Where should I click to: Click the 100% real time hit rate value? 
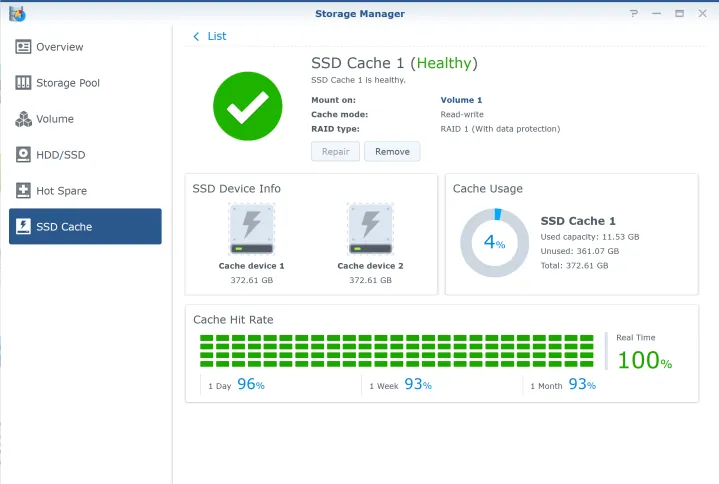(644, 360)
